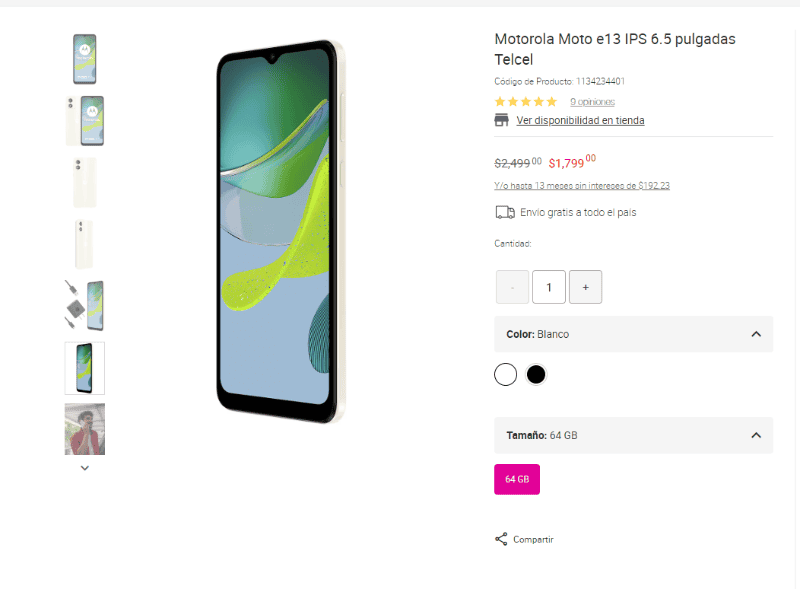Select the person holding phone thumbnail
This screenshot has width=800, height=589.
tap(85, 429)
